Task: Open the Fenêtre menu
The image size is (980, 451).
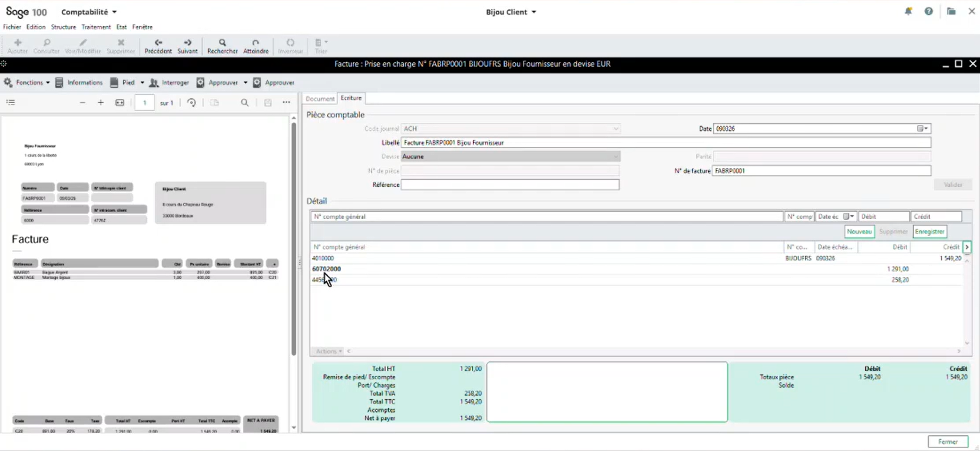Action: [x=143, y=27]
